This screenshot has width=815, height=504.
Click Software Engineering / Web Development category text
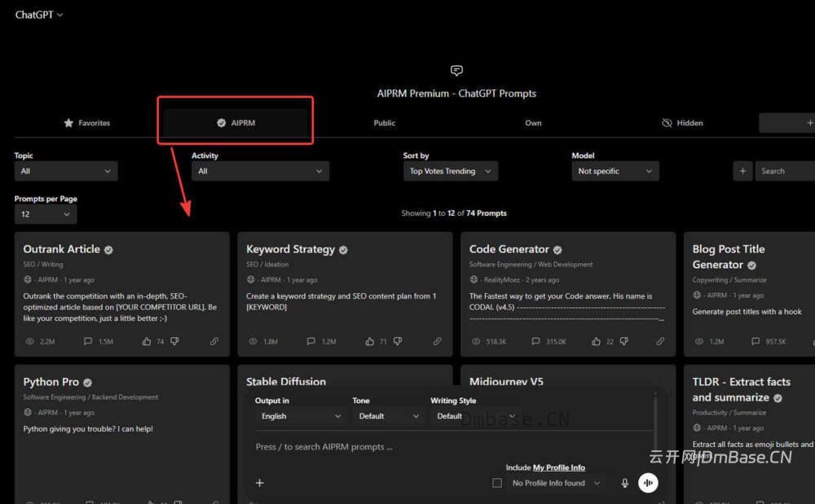click(x=531, y=264)
